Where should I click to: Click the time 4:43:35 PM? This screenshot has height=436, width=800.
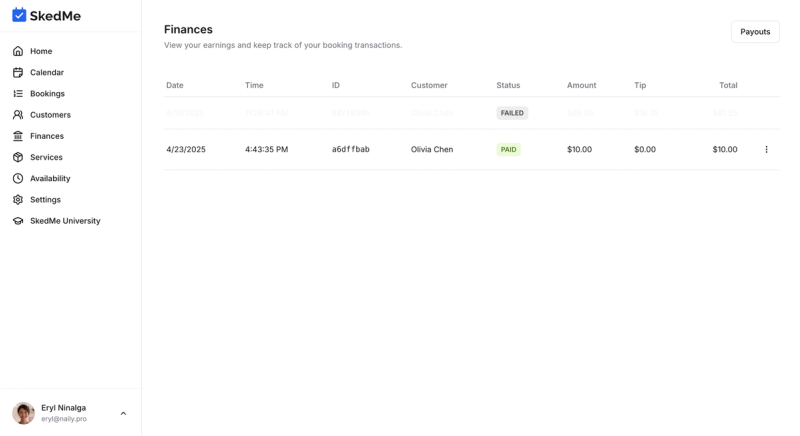(266, 149)
